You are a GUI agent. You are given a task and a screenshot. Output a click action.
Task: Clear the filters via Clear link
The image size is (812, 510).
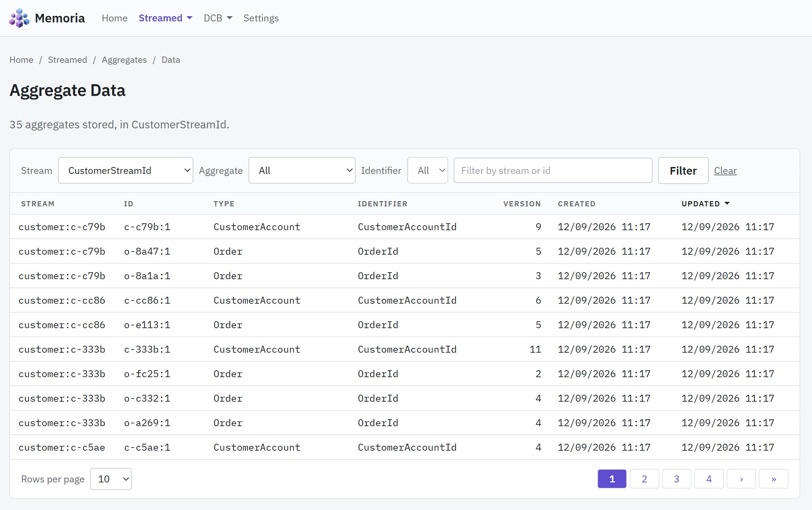tap(725, 170)
